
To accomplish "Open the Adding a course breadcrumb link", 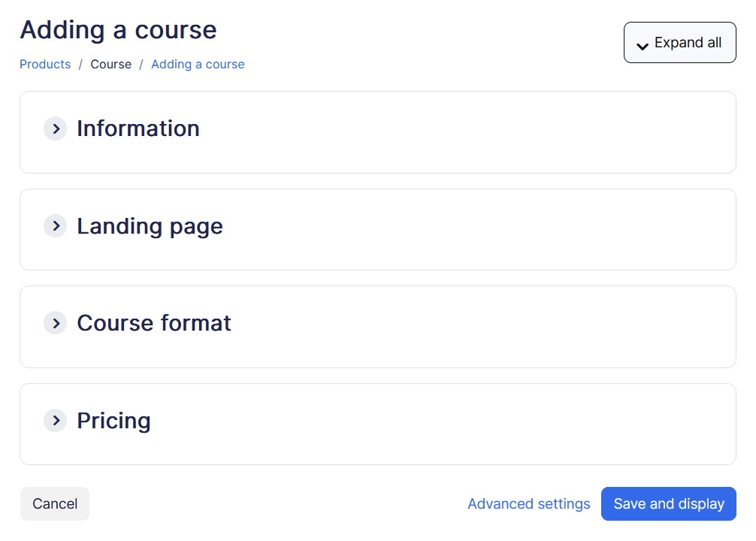I will pyautogui.click(x=198, y=64).
